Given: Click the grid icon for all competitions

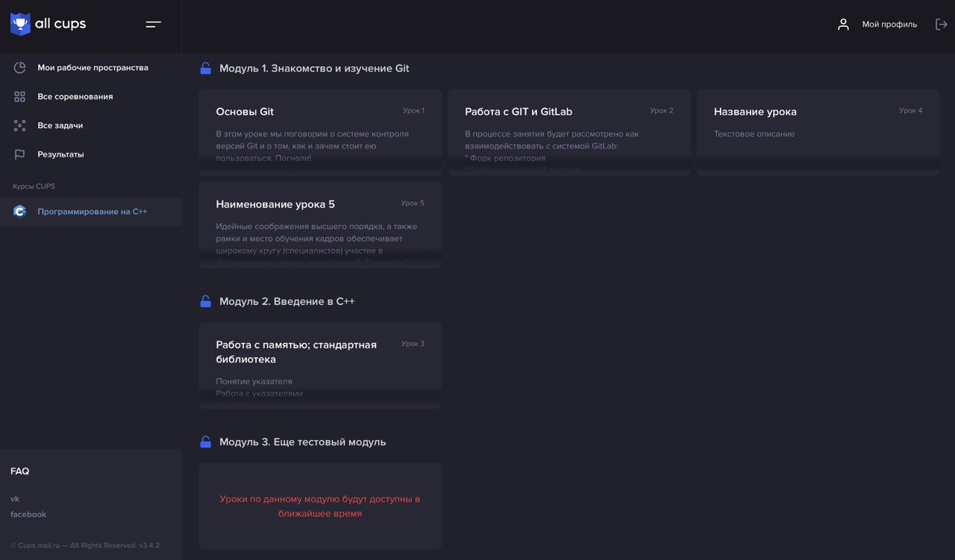Looking at the screenshot, I should click(20, 97).
